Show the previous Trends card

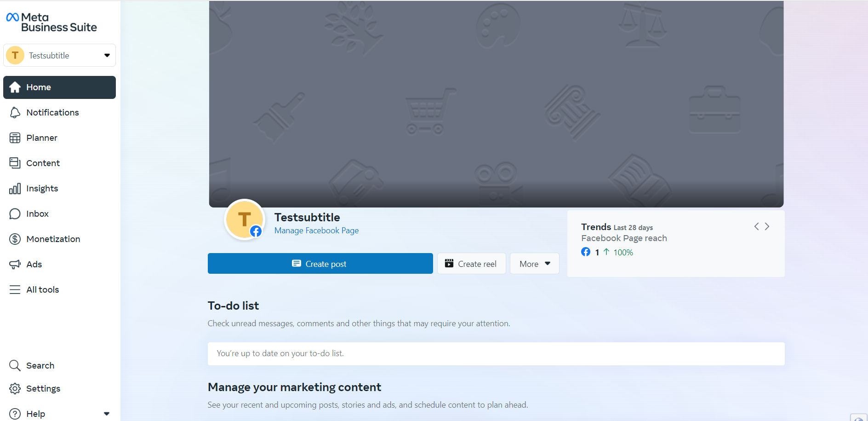pyautogui.click(x=756, y=226)
